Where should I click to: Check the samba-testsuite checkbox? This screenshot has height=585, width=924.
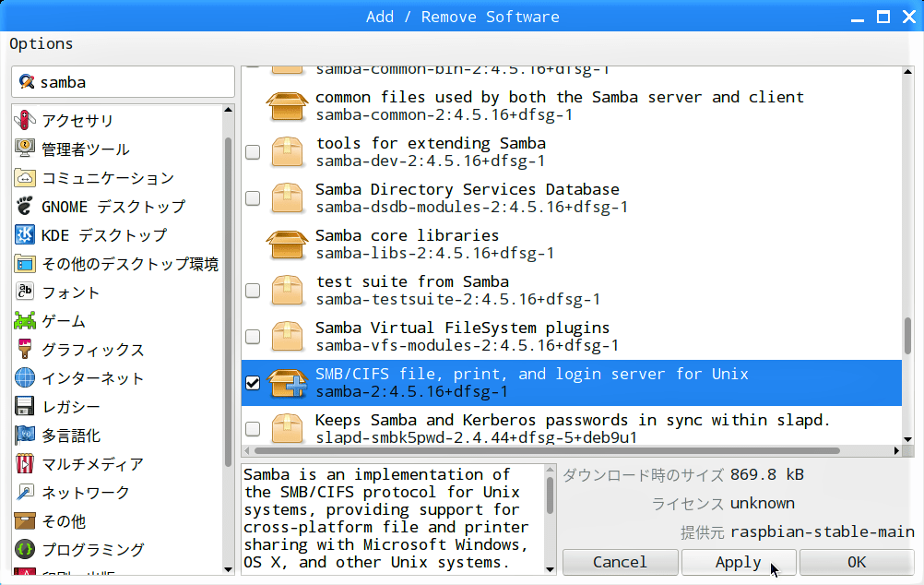(x=253, y=291)
